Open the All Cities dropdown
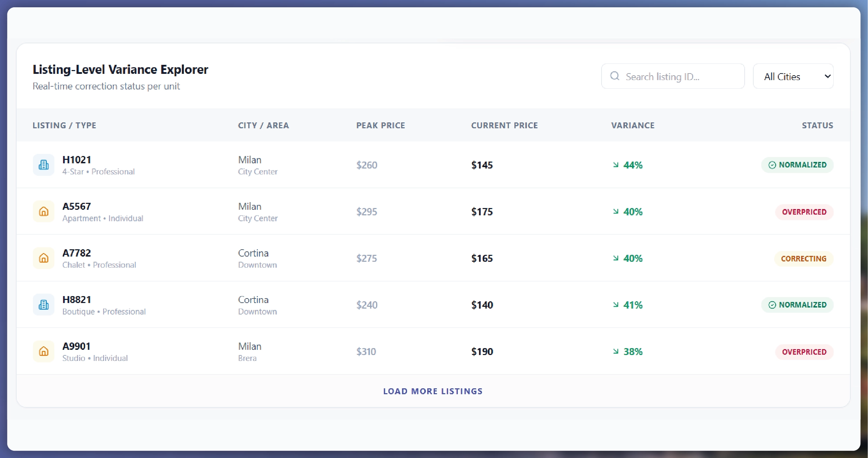The height and width of the screenshot is (458, 868). 794,76
